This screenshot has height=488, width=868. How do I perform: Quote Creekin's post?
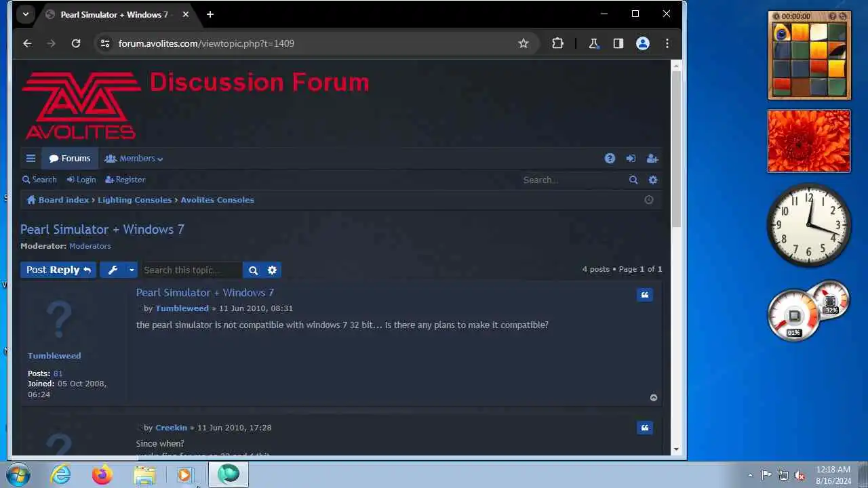pyautogui.click(x=645, y=428)
